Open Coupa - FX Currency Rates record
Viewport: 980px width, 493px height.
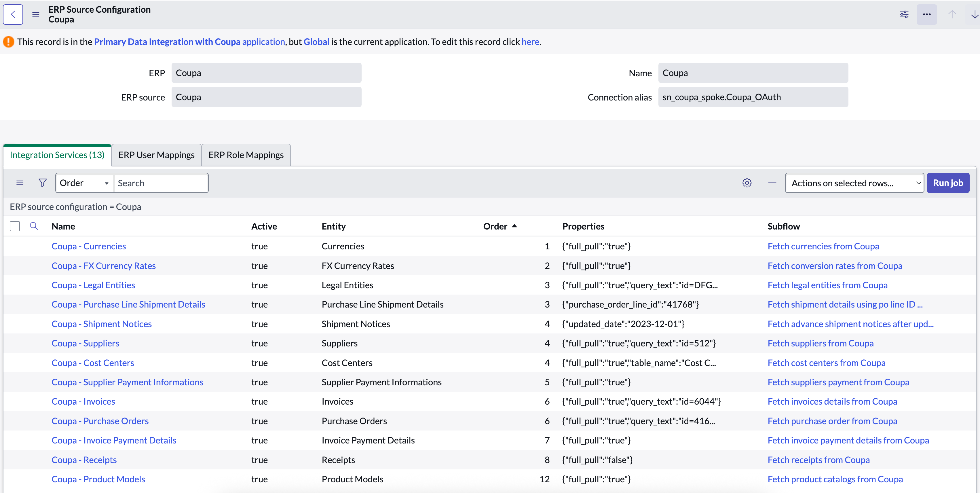[x=103, y=266]
